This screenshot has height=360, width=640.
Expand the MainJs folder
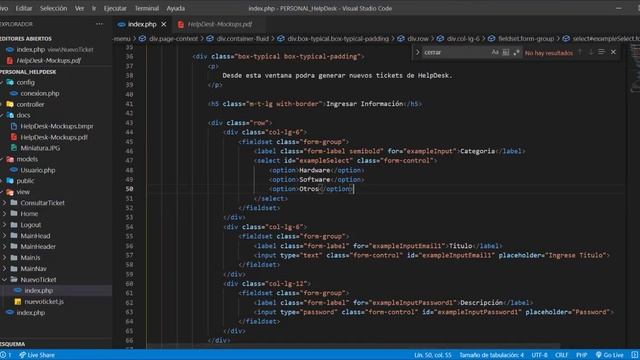[x=30, y=258]
